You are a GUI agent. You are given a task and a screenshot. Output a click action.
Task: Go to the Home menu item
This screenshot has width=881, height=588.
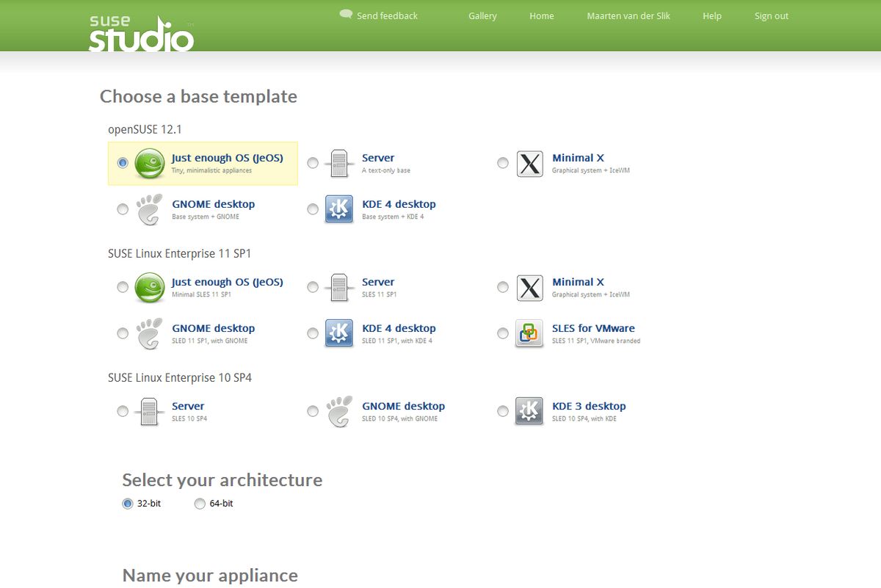pos(541,15)
